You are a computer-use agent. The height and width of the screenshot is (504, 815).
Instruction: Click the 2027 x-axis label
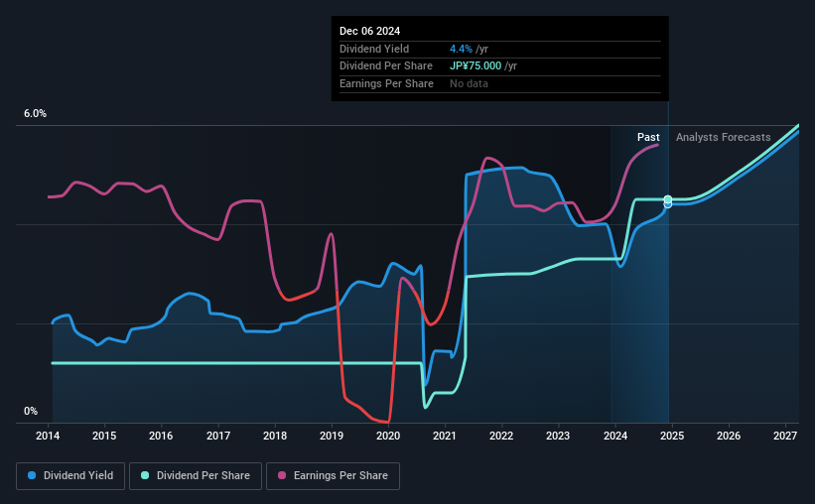(785, 436)
